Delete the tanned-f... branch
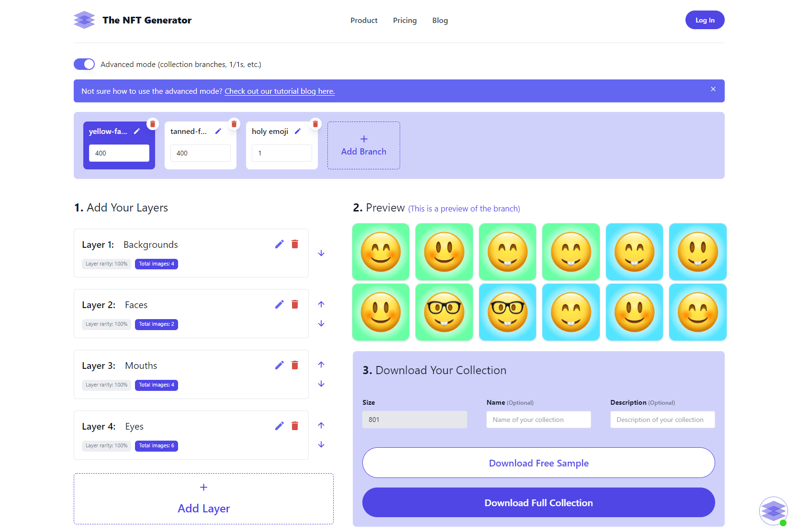The height and width of the screenshot is (532, 797). coord(234,124)
